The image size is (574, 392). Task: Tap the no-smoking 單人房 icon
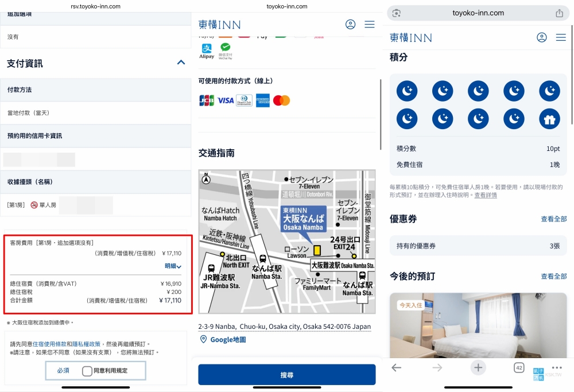(x=34, y=205)
